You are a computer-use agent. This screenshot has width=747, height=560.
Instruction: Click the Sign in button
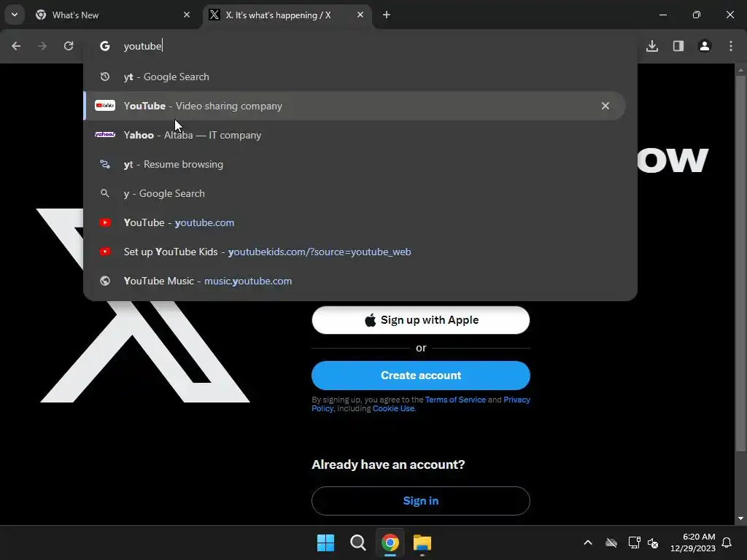coord(421,501)
